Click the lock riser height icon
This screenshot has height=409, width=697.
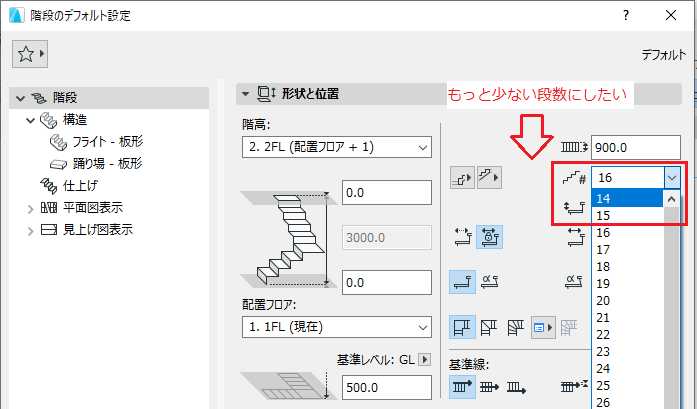point(489,237)
